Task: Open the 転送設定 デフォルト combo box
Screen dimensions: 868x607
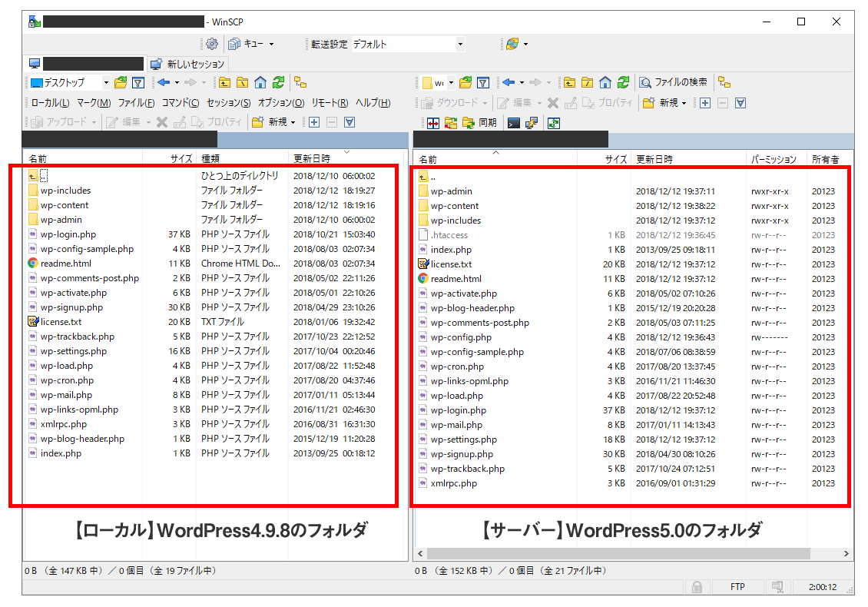Action: (x=407, y=45)
